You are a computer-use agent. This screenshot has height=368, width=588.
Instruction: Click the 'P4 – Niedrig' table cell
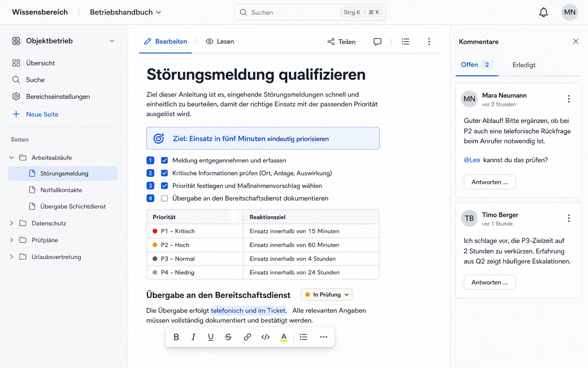(195, 272)
